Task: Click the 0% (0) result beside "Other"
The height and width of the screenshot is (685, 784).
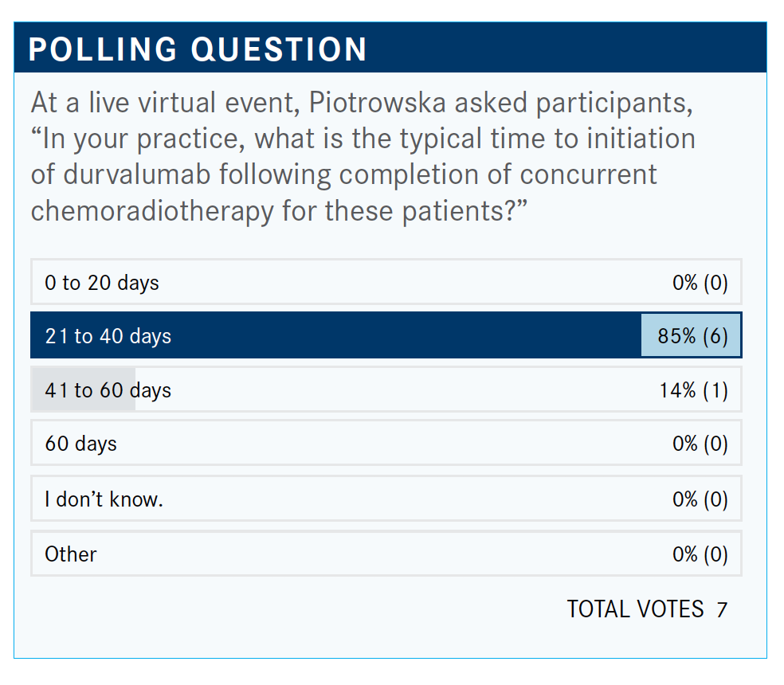Action: tap(700, 554)
